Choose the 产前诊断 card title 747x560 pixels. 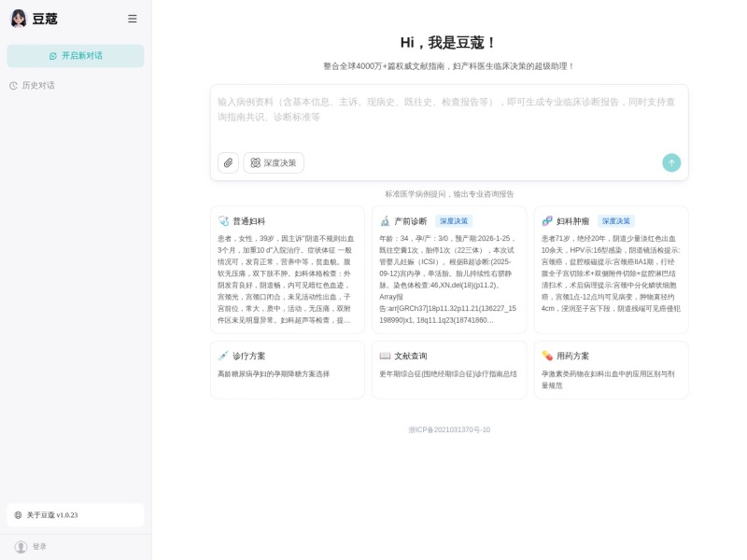(x=410, y=221)
